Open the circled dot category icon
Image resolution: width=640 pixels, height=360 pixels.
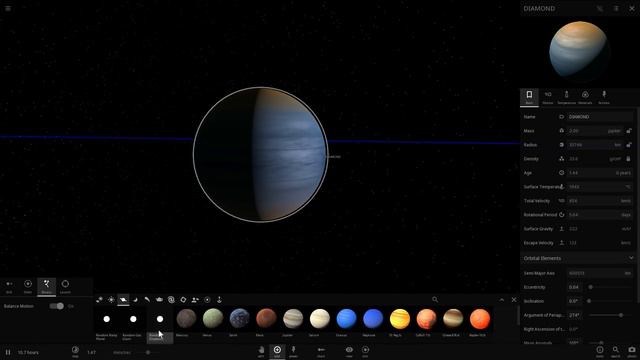tap(207, 300)
